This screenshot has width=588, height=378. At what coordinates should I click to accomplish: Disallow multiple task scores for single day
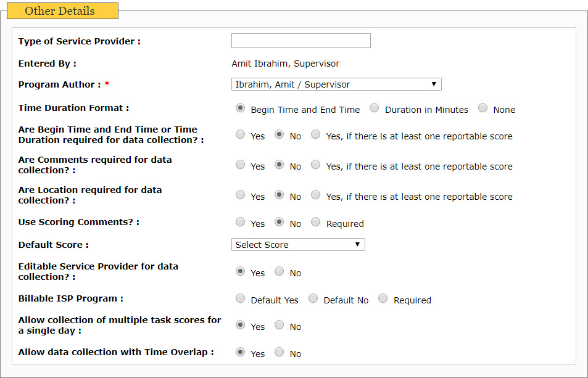280,325
